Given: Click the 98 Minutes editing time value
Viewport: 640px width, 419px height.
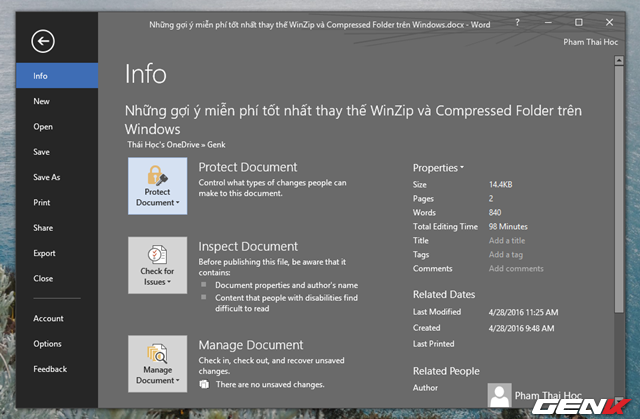Looking at the screenshot, I should tap(508, 226).
